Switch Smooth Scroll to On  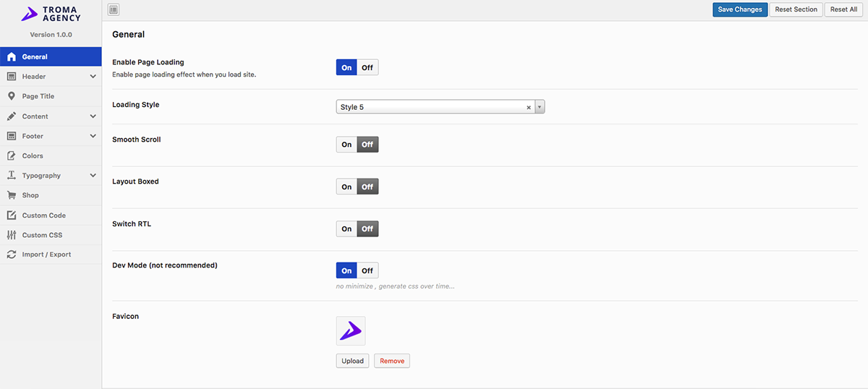(346, 145)
